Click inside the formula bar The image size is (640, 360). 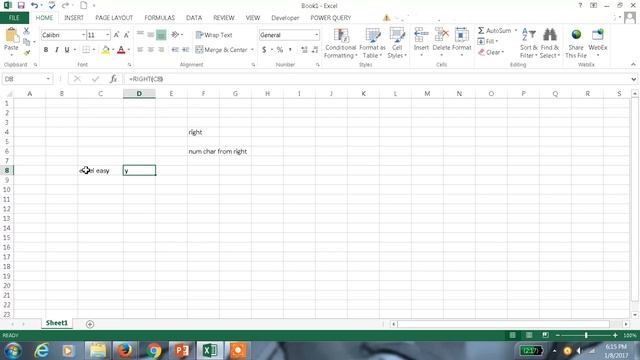(x=378, y=79)
